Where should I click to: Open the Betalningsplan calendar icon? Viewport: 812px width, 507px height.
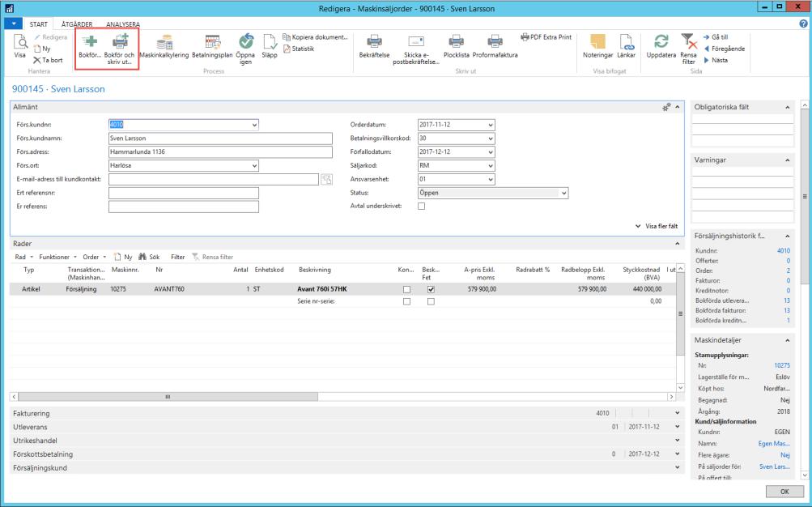click(212, 42)
